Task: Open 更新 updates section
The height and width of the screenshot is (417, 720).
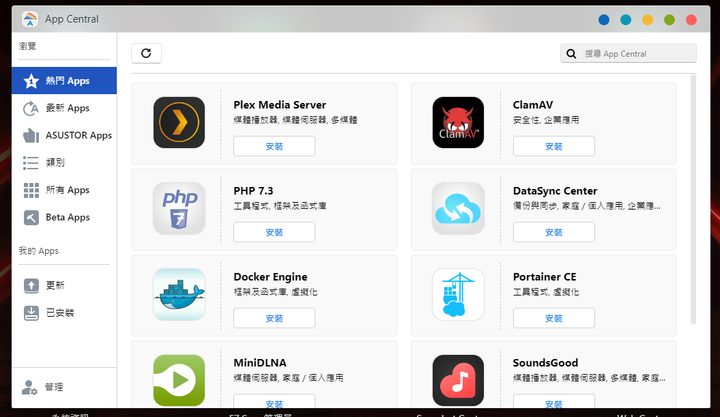Action: click(64, 285)
